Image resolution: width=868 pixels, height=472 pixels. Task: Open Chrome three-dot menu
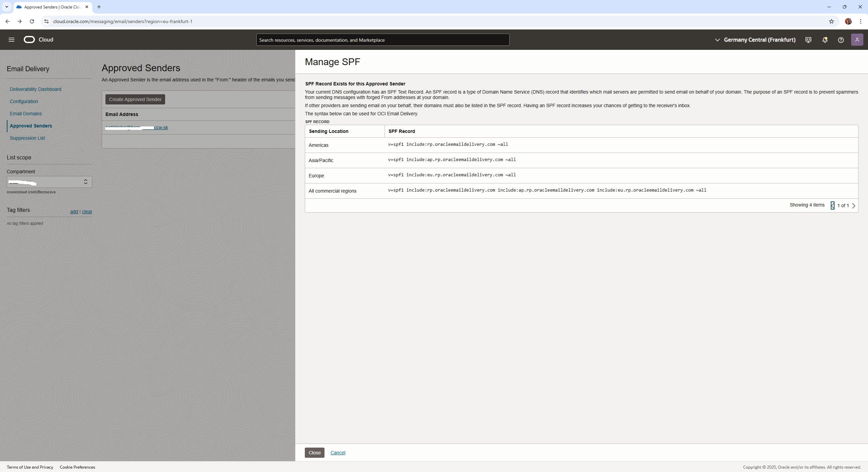pyautogui.click(x=861, y=21)
